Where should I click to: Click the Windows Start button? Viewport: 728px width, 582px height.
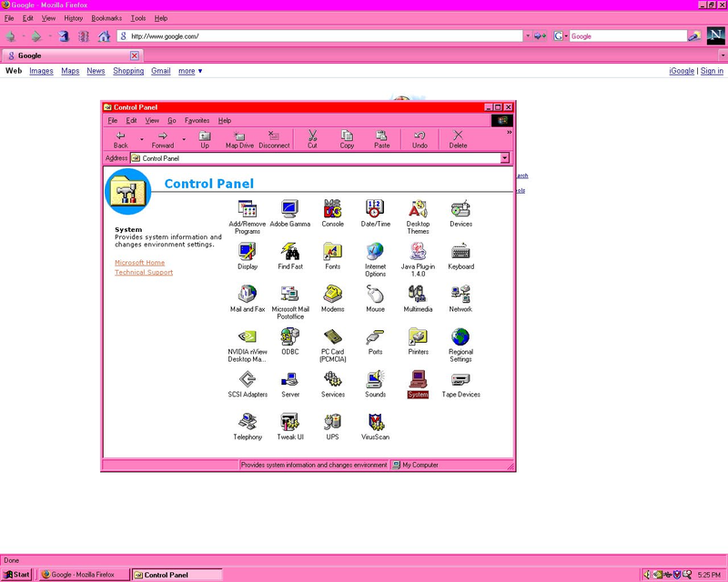(x=16, y=575)
